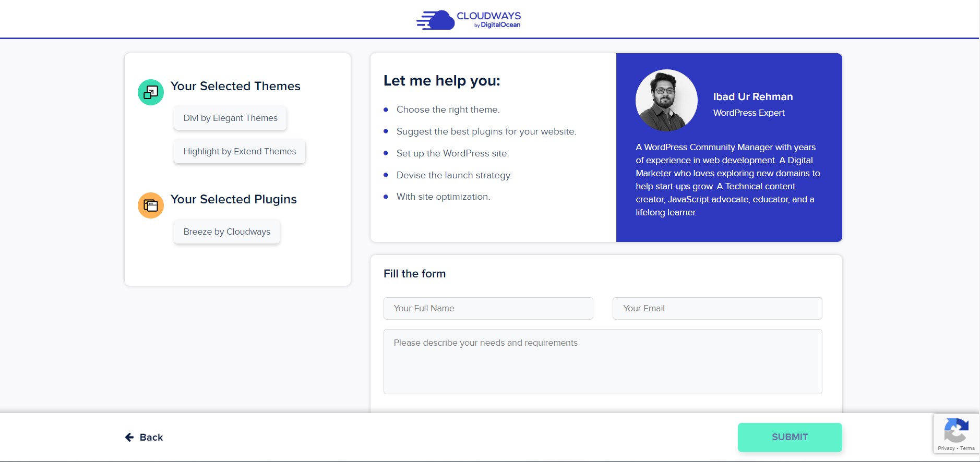Screen dimensions: 980x462
Task: Select the 'Choose the right theme.' bullet
Action: click(448, 110)
